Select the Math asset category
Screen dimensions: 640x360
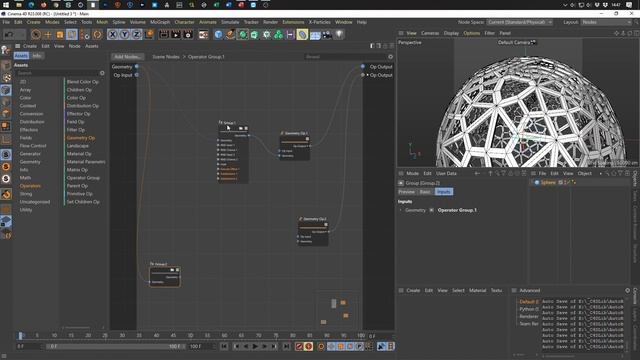(x=25, y=178)
